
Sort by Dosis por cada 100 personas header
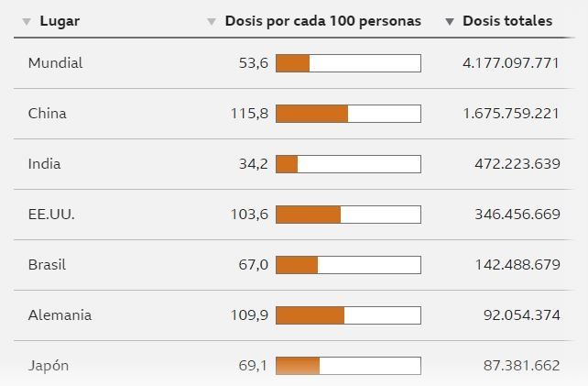(322, 21)
